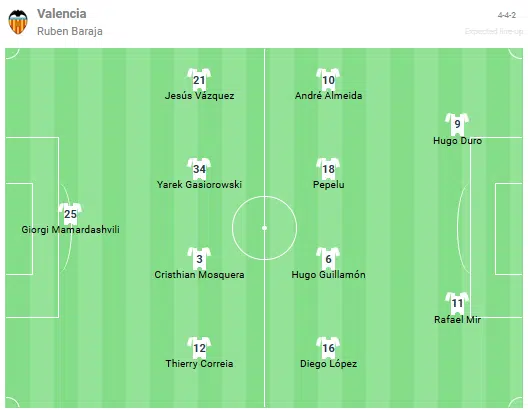Select Cristhian Mosquera's number 3 shirt
528x410 pixels.
point(199,258)
